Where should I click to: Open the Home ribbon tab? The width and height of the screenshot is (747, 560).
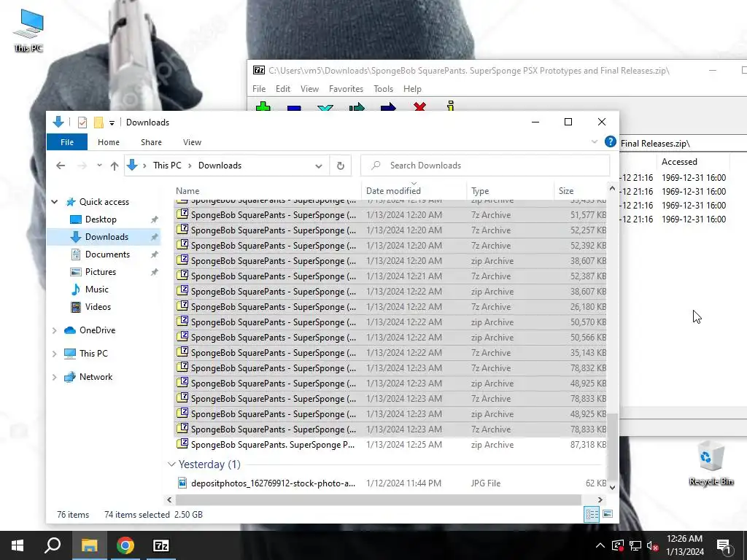[x=109, y=142]
